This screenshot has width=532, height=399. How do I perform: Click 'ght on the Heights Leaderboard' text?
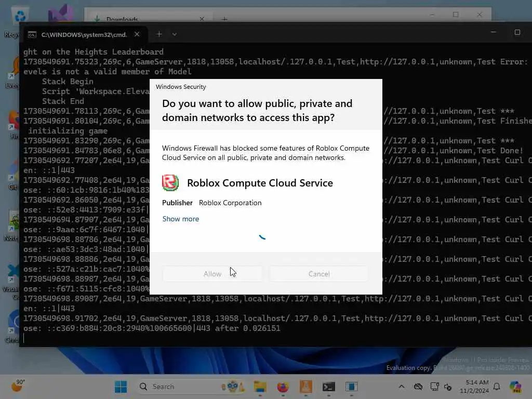[x=94, y=52]
